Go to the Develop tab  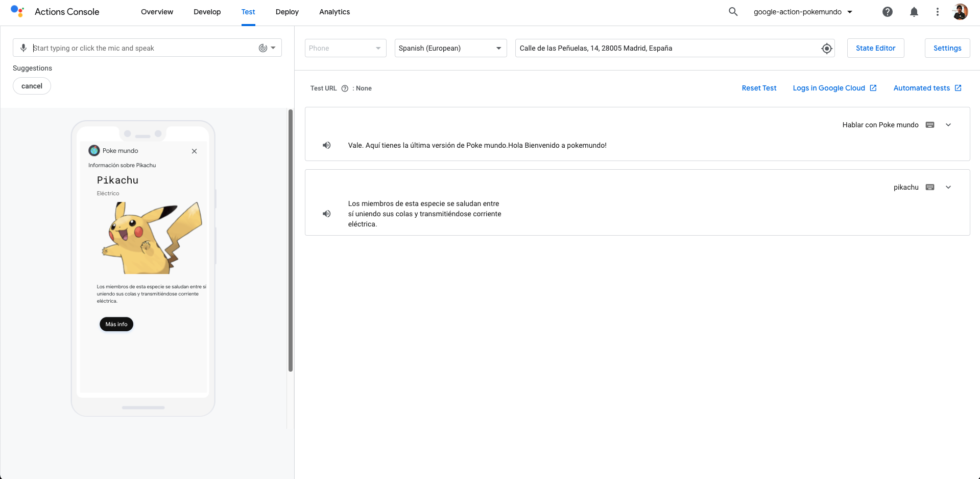point(207,12)
